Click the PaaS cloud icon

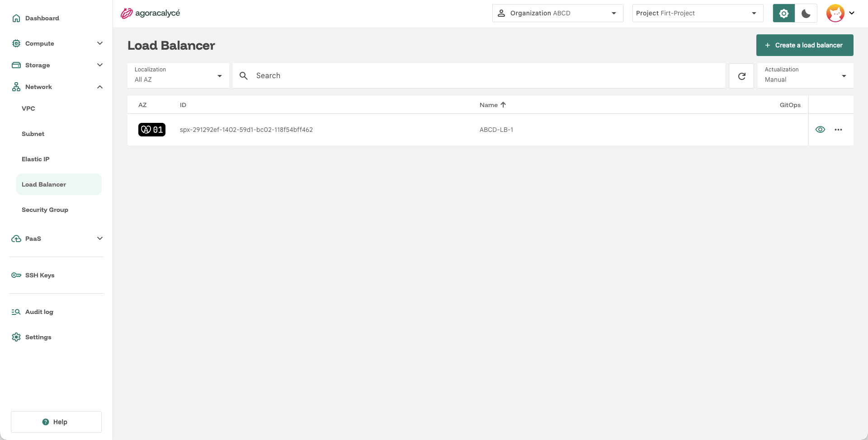(x=16, y=239)
